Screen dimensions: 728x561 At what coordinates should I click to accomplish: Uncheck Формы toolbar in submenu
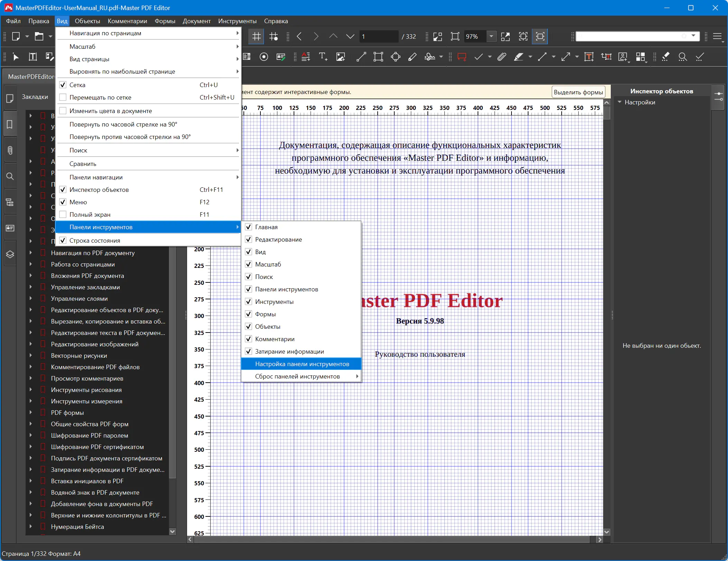248,314
